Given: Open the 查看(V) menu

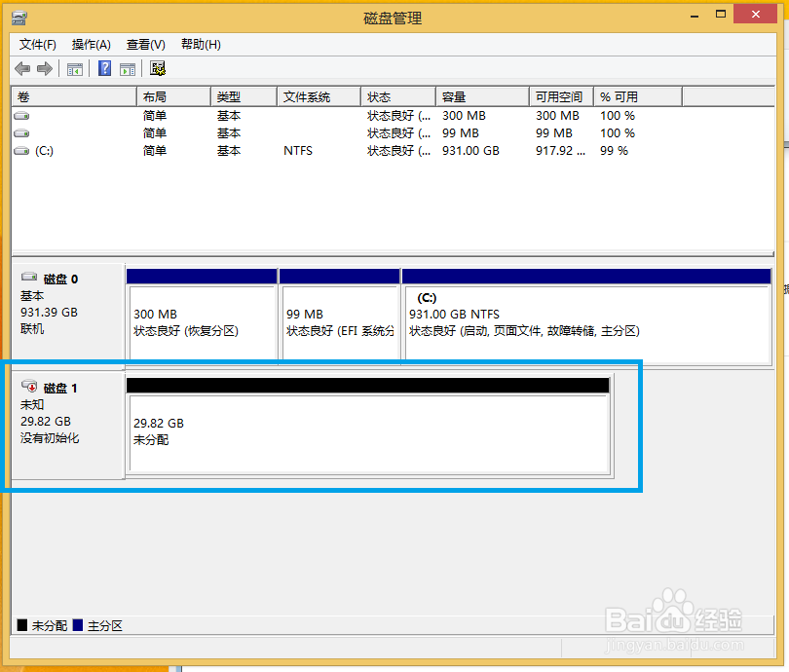Looking at the screenshot, I should click(x=145, y=44).
